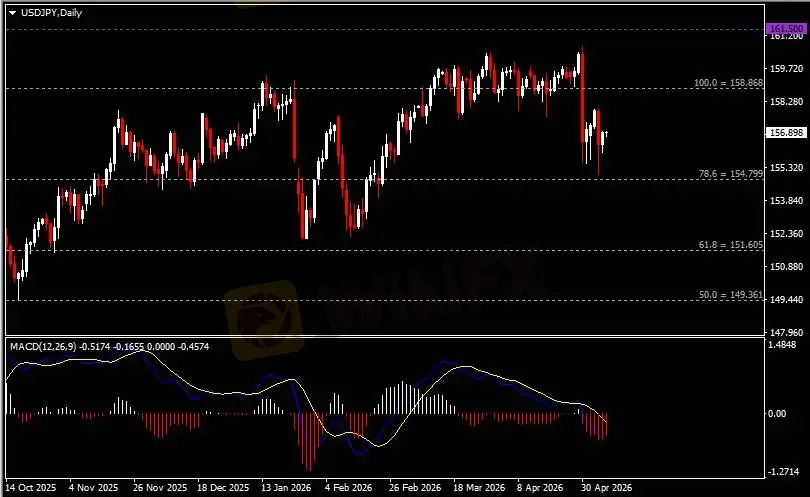Click the MACD -1.2714 scale minimum
This screenshot has width=810, height=497.
(783, 472)
